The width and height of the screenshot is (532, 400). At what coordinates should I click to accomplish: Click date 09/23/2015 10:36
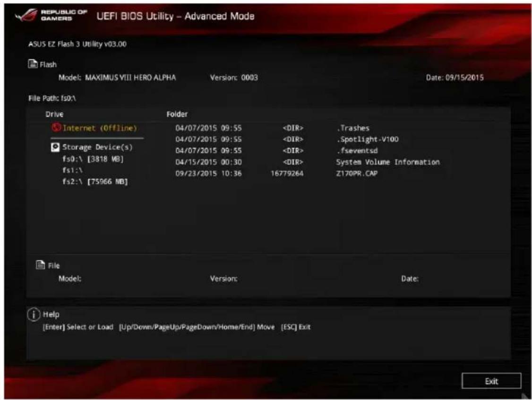click(x=208, y=173)
